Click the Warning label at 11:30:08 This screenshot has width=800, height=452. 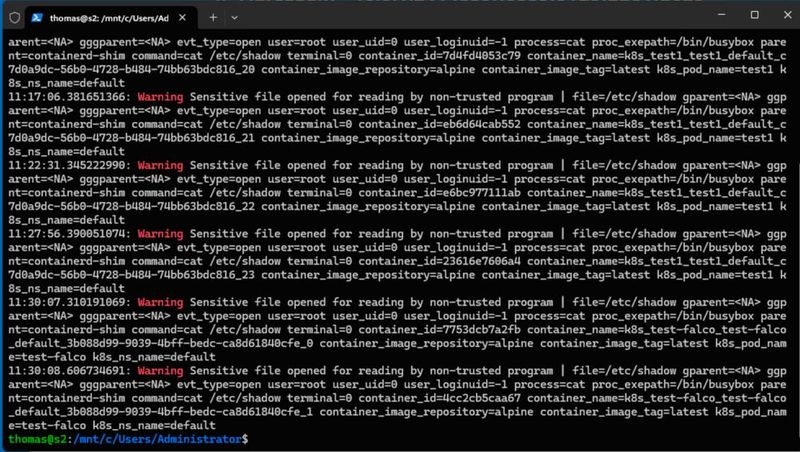pyautogui.click(x=160, y=370)
